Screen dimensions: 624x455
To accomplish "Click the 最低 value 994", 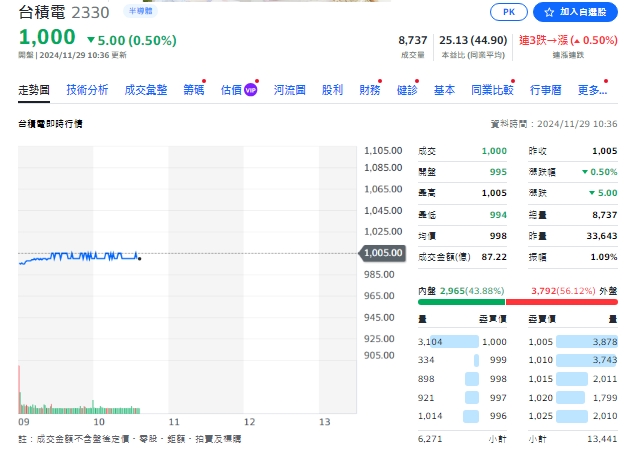I will (x=498, y=215).
